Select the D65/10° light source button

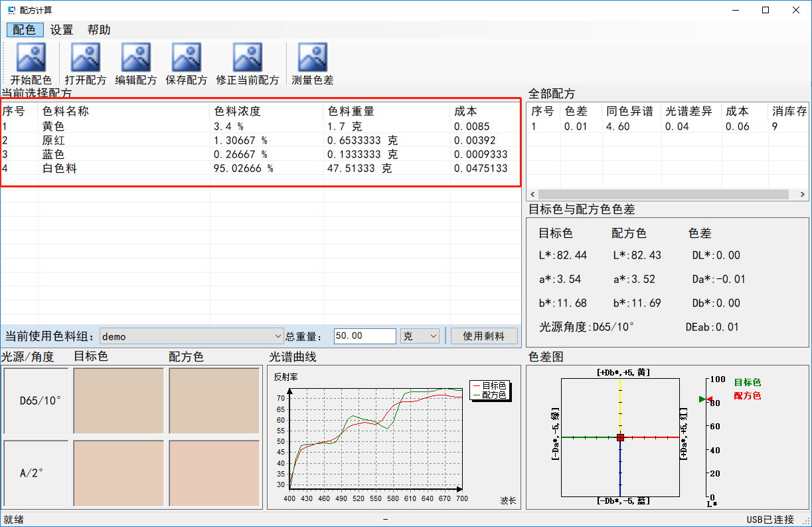pyautogui.click(x=36, y=401)
